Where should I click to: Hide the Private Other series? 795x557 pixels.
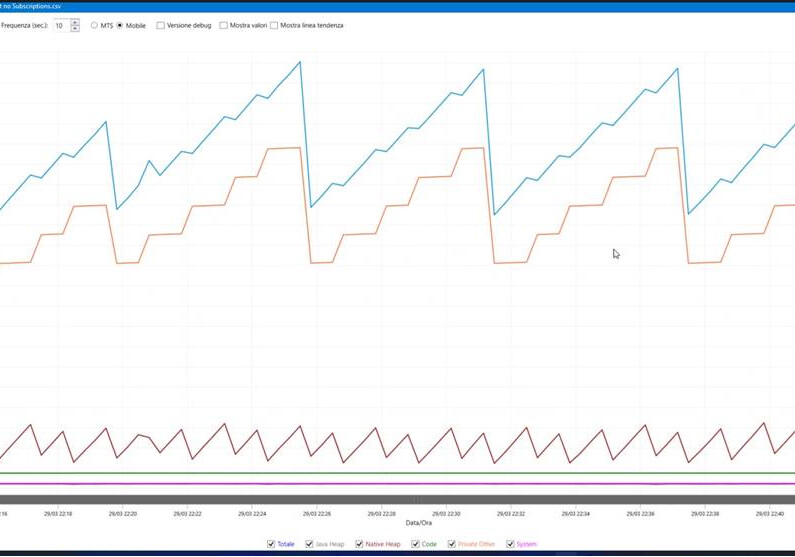[x=452, y=544]
